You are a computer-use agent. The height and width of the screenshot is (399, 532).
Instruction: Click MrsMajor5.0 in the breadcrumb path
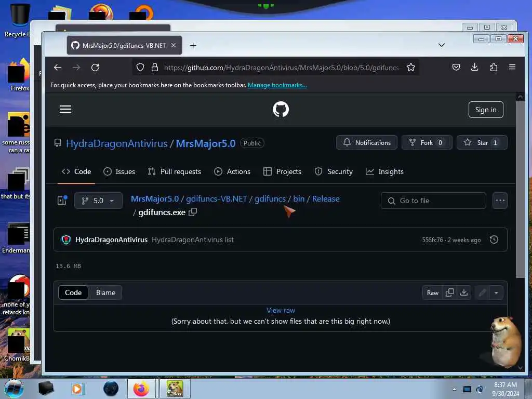pyautogui.click(x=155, y=199)
